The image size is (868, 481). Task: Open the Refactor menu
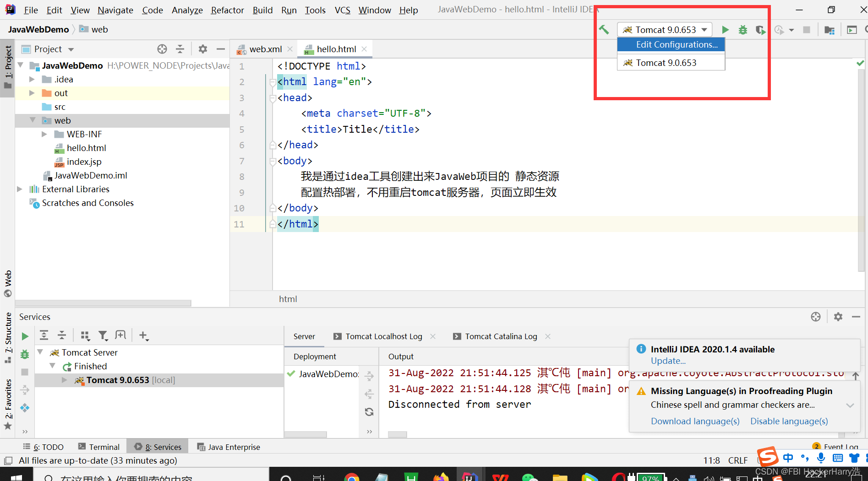(x=227, y=10)
